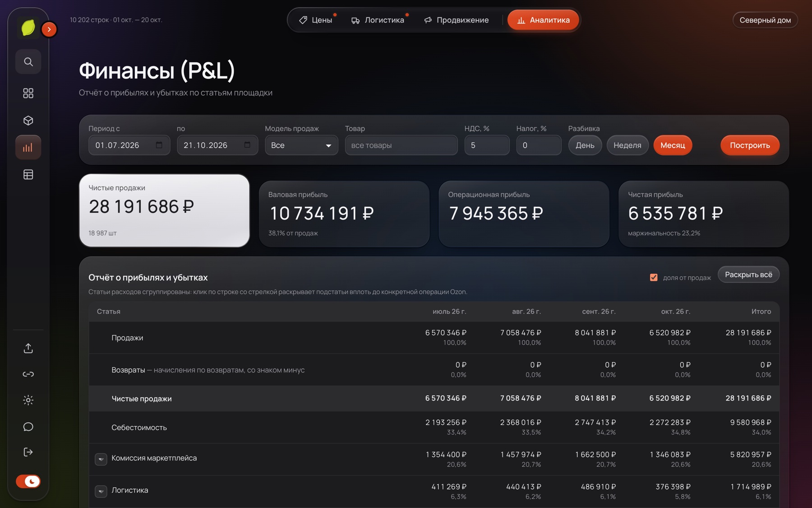Image resolution: width=812 pixels, height=508 pixels.
Task: Switch to the Аналитика tab
Action: pyautogui.click(x=543, y=20)
